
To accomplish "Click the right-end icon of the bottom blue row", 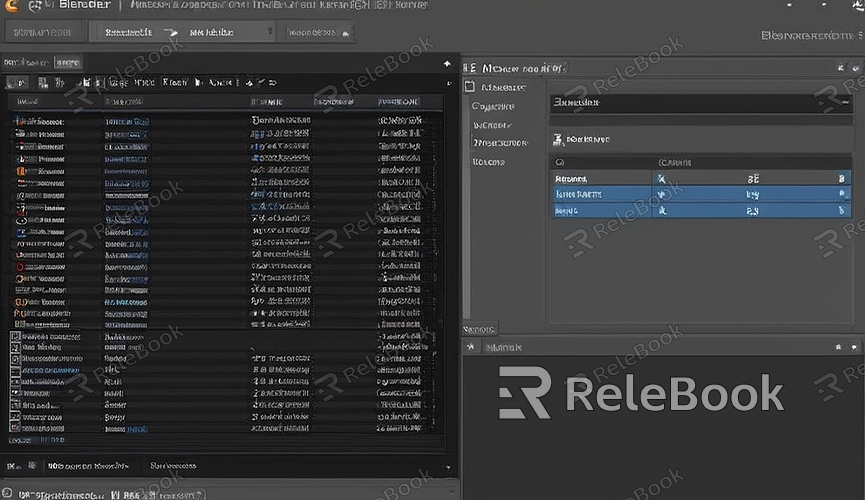I will pyautogui.click(x=841, y=210).
